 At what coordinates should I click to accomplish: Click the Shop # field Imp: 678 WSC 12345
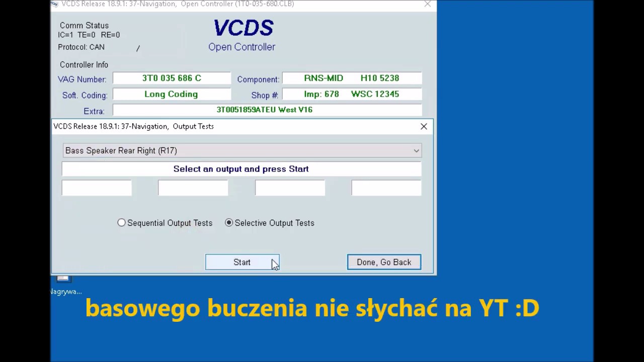pyautogui.click(x=352, y=94)
